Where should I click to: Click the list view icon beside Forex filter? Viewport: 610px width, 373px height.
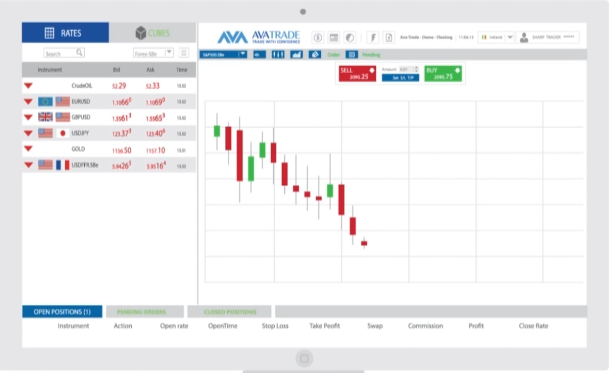tap(184, 53)
